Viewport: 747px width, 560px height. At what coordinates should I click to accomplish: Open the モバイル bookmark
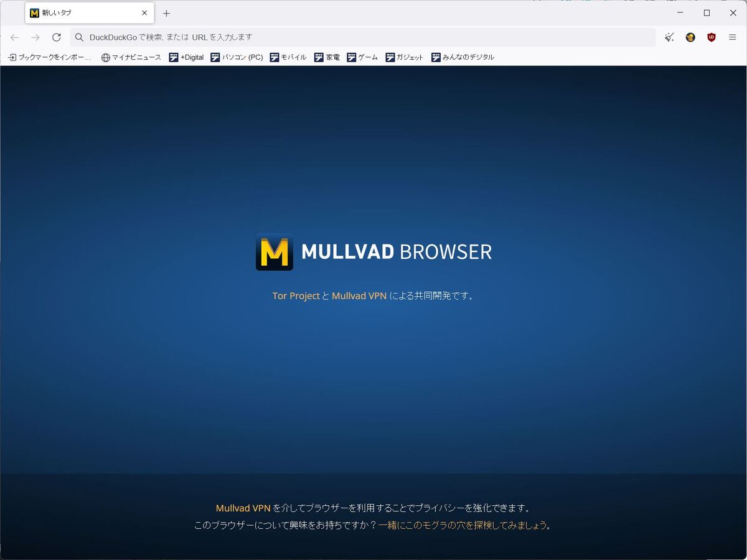[288, 57]
